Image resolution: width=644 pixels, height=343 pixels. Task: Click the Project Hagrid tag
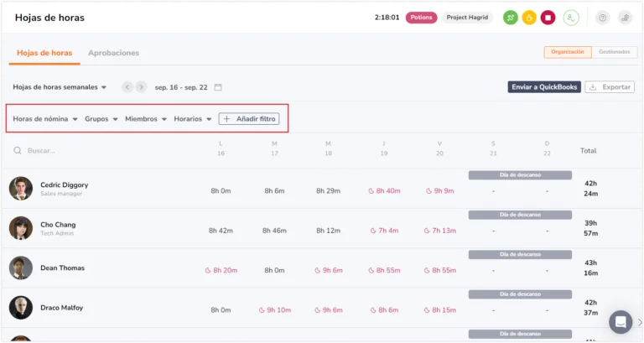[467, 18]
